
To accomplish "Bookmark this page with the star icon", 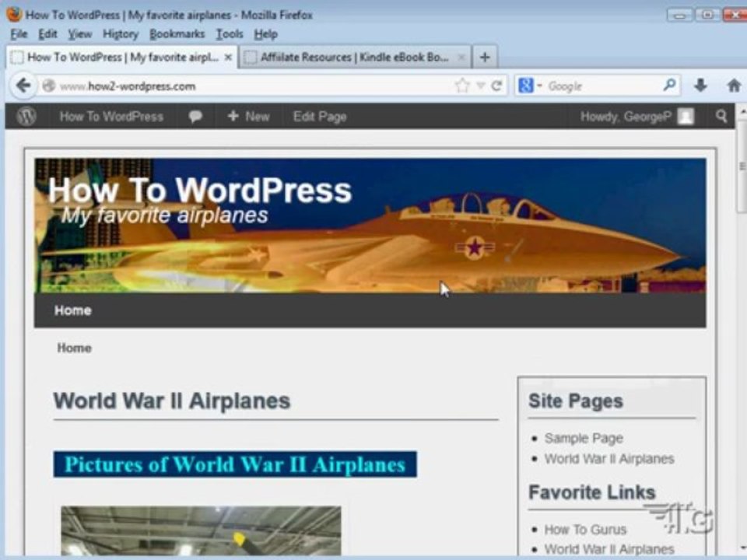I will pos(461,86).
